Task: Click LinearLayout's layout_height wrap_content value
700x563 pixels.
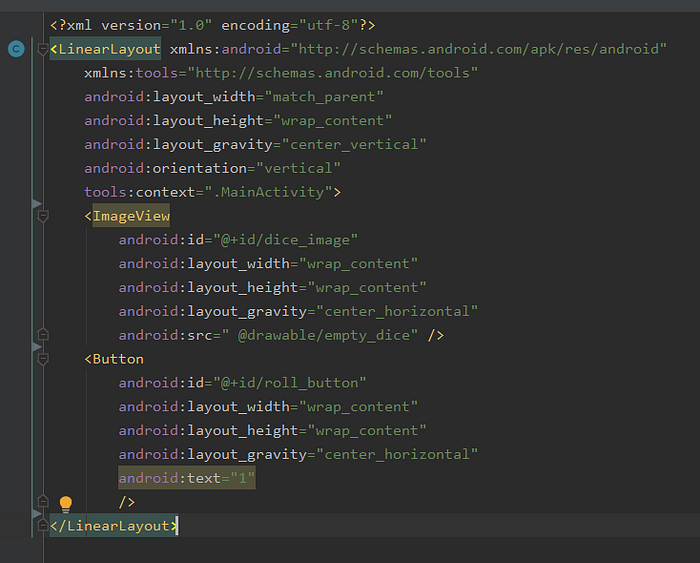Action: tap(333, 121)
